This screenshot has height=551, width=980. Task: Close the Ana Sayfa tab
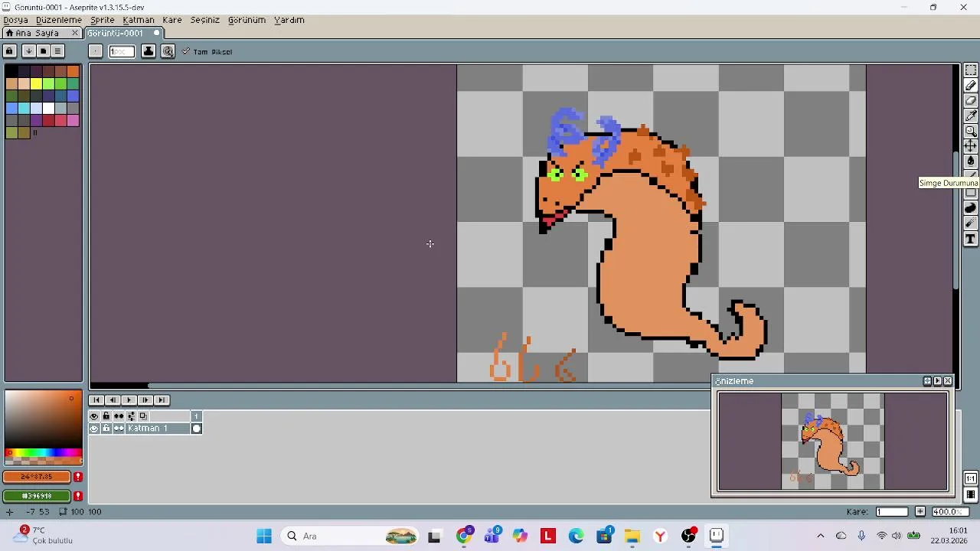[75, 33]
